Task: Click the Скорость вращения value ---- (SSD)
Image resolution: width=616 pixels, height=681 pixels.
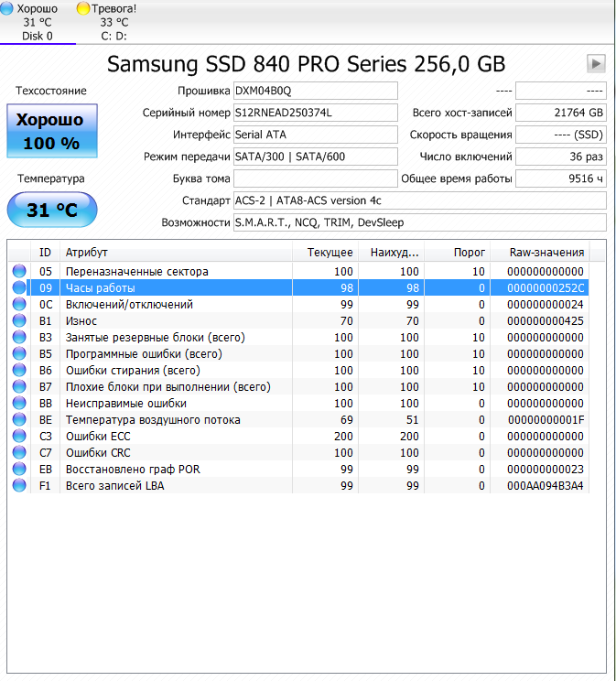Action: click(561, 135)
